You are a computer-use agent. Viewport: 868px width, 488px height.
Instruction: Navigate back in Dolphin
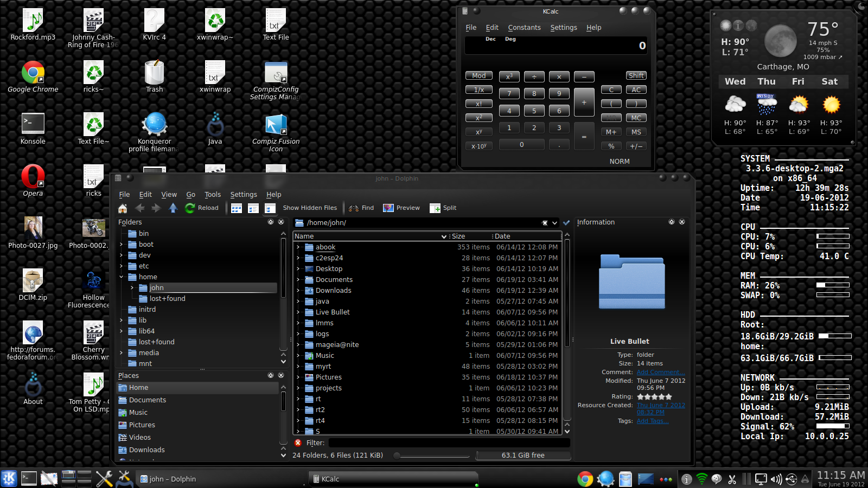click(x=140, y=208)
